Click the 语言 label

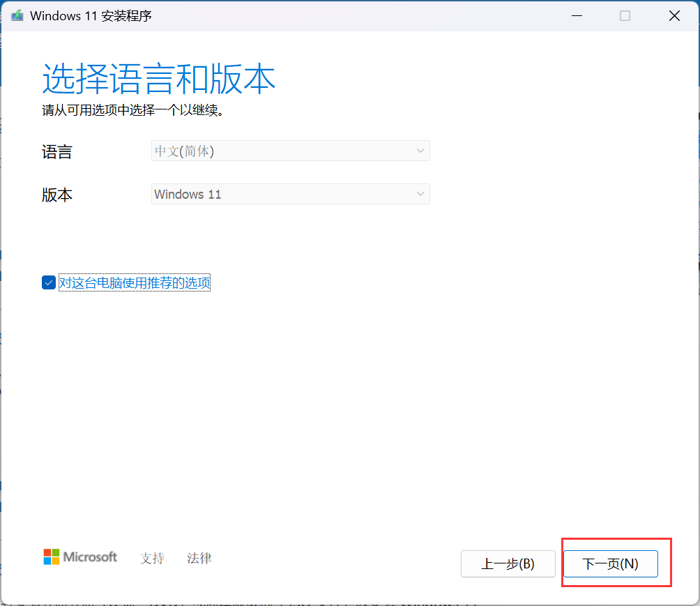[57, 152]
